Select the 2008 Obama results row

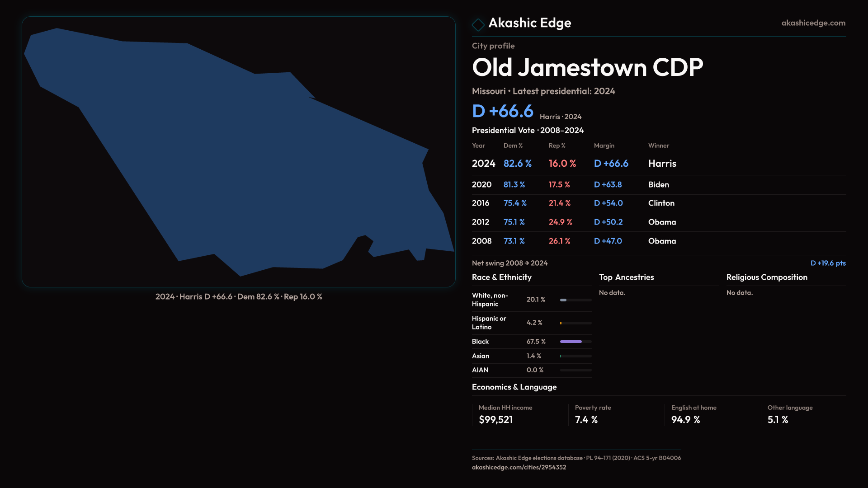pyautogui.click(x=658, y=241)
